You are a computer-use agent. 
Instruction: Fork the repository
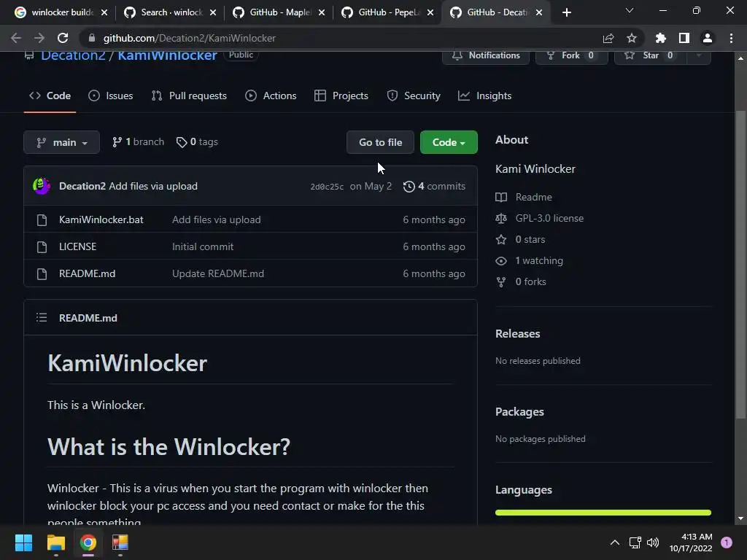(571, 55)
